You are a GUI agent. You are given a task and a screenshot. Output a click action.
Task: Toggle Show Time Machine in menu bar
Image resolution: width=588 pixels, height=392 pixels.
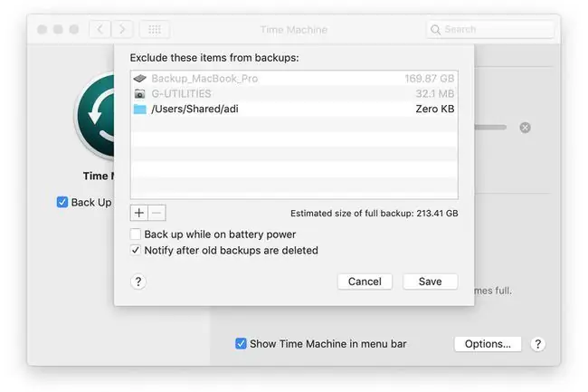(241, 343)
